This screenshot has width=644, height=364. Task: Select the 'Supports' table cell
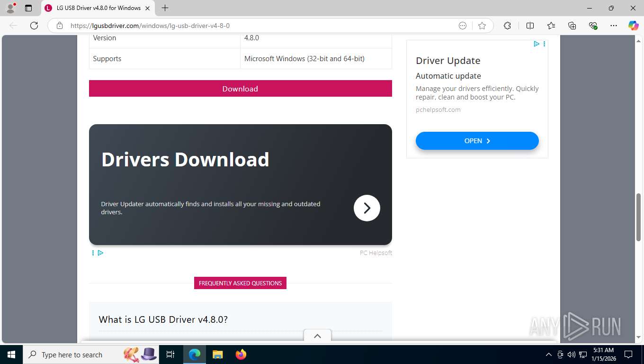pyautogui.click(x=165, y=59)
